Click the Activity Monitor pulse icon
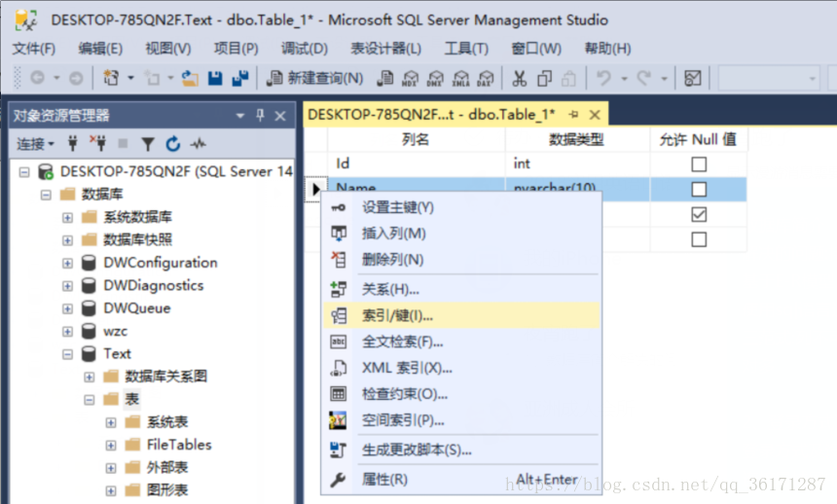837x504 pixels. click(x=198, y=143)
